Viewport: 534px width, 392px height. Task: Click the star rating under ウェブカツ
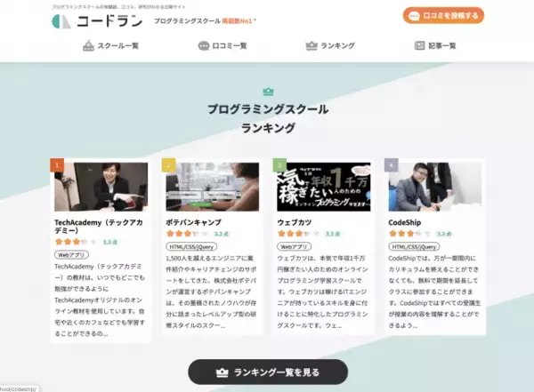pyautogui.click(x=299, y=234)
